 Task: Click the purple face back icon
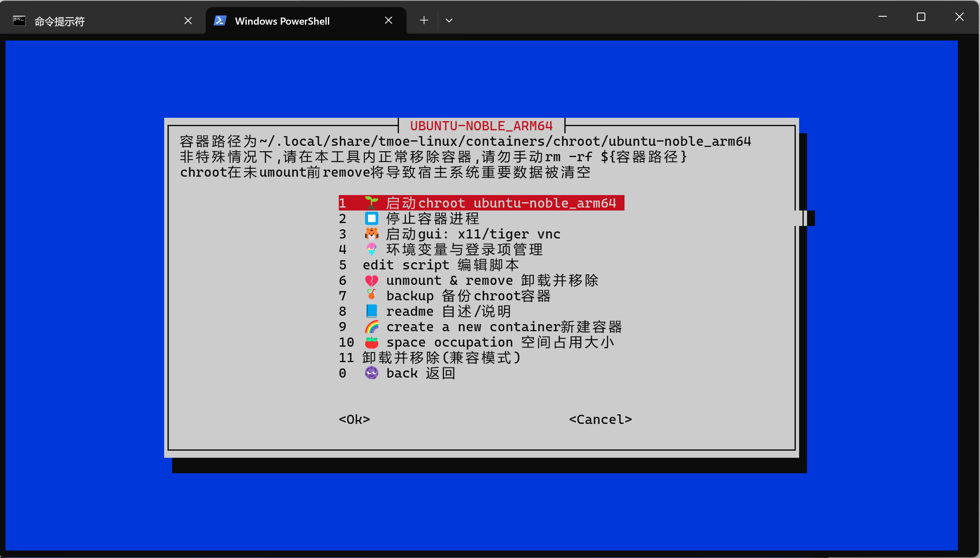tap(371, 373)
